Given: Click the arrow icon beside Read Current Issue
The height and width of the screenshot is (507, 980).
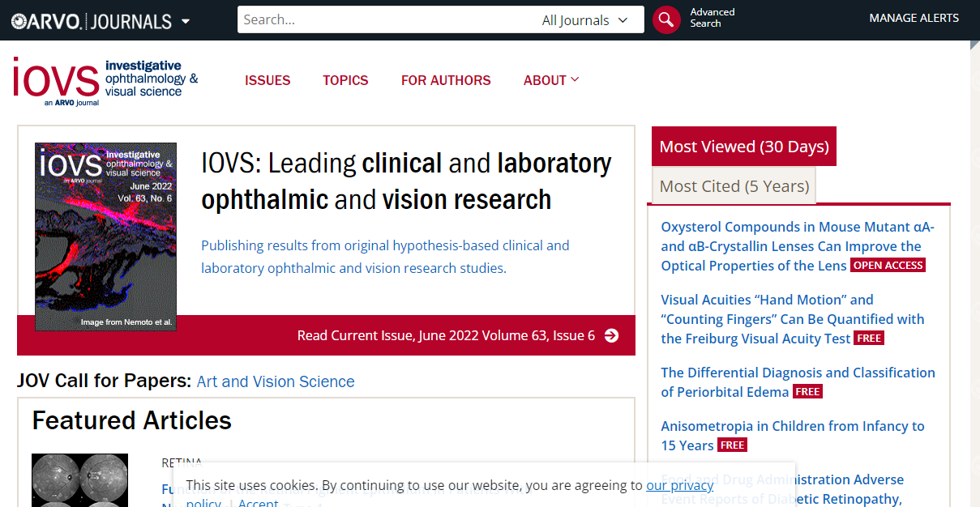Looking at the screenshot, I should tap(612, 335).
